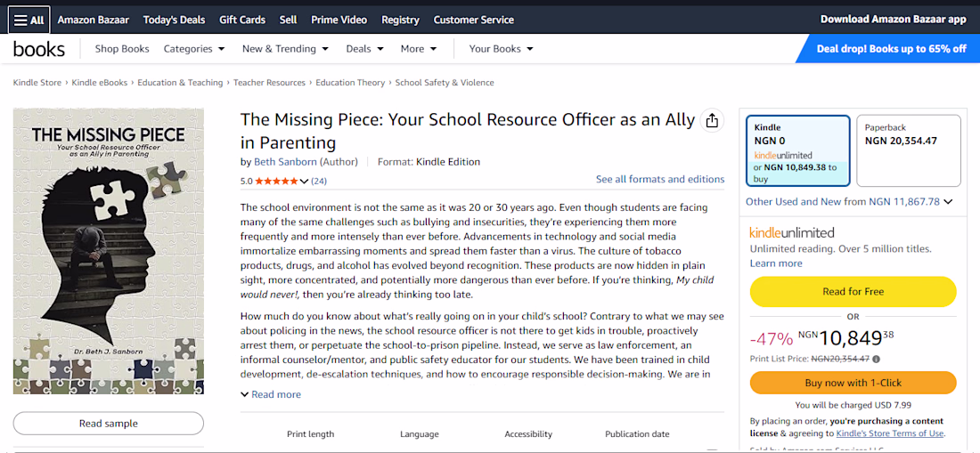
Task: Select the Paperback format option
Action: pos(908,150)
